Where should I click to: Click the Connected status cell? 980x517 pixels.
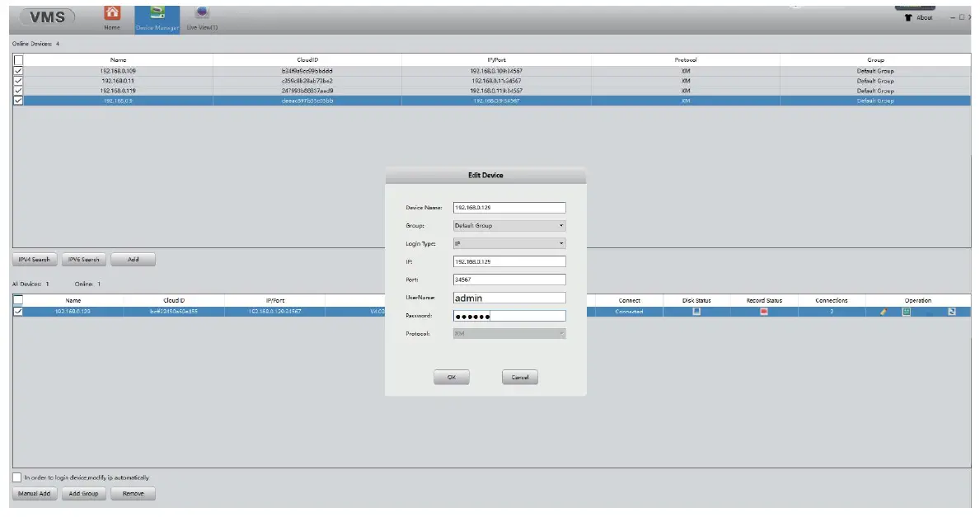pos(629,312)
